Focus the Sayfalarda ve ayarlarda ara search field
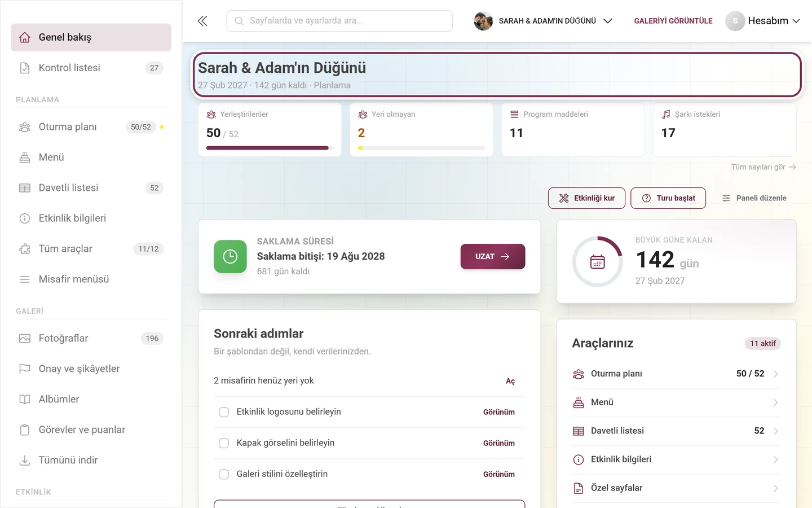Image resolution: width=812 pixels, height=508 pixels. (x=339, y=21)
